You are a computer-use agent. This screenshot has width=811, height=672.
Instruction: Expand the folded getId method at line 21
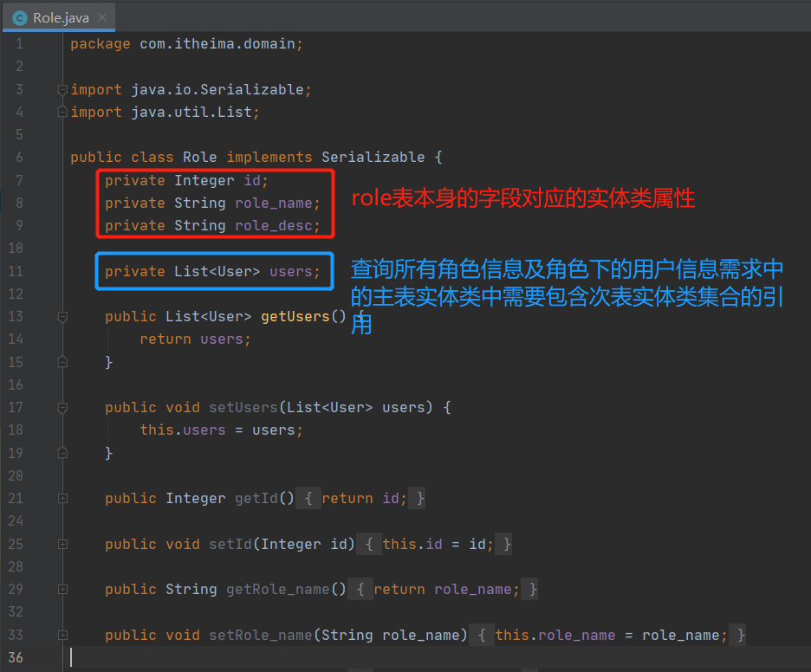(62, 498)
